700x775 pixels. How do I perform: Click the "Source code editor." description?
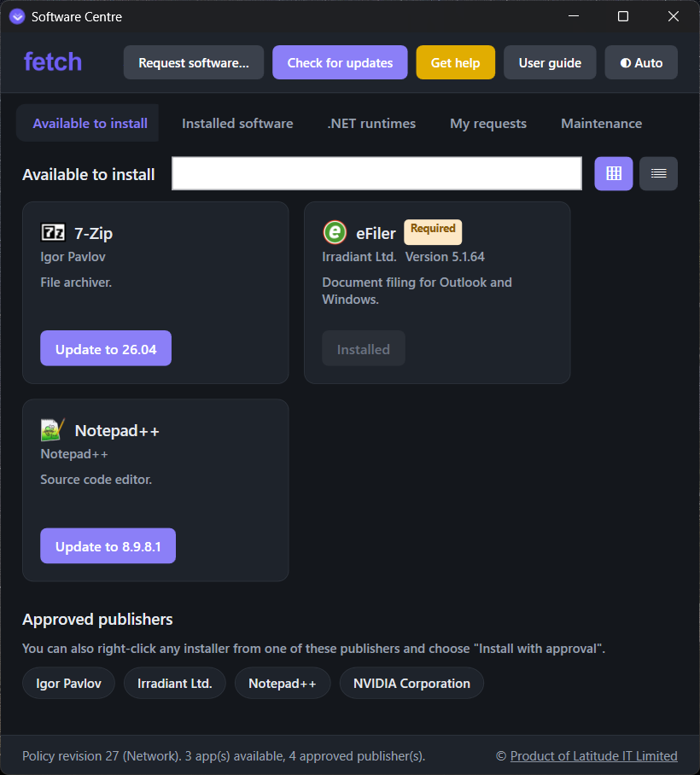[96, 480]
